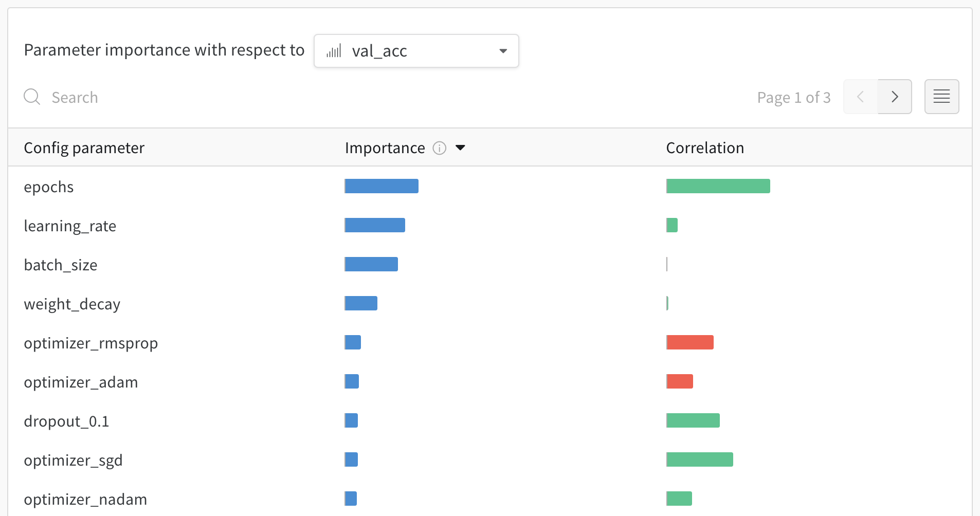Viewport: 980px width, 516px height.
Task: Click the next page arrow icon
Action: click(895, 97)
